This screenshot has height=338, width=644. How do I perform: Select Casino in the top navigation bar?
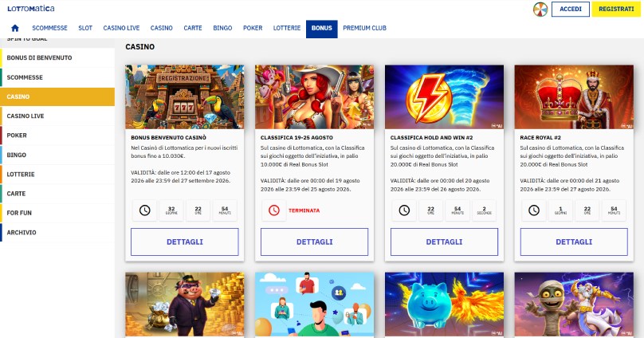pos(162,28)
